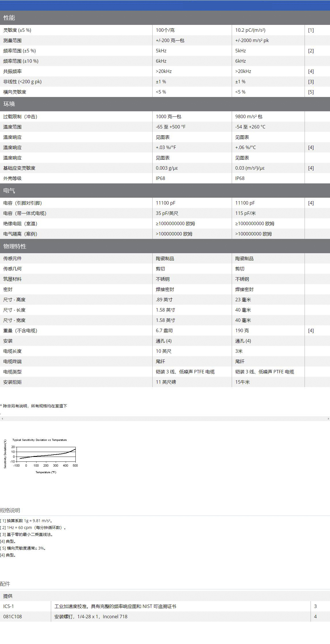Click footnote [3] in nonlinearity row
The height and width of the screenshot is (644, 330).
311,82
